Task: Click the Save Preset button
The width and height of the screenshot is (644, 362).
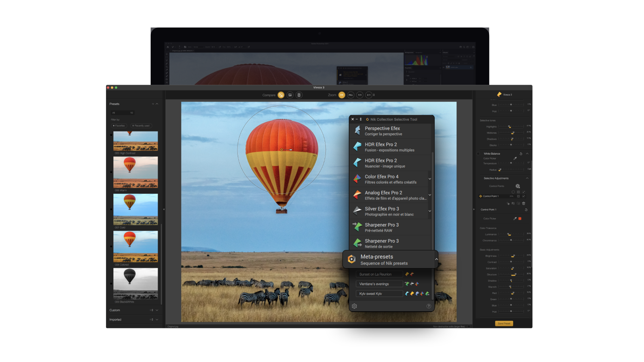Action: 504,323
